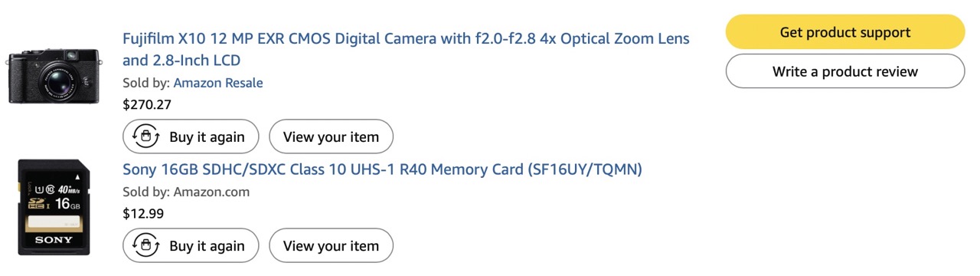Image resolution: width=980 pixels, height=276 pixels.
Task: Visit the Amazon Resale seller link
Action: point(218,83)
